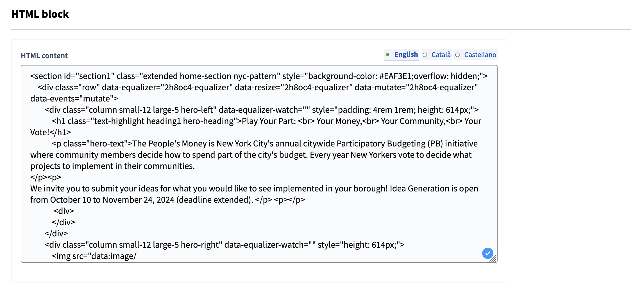
Task: Click the blue checkmark confirmation icon
Action: 488,254
